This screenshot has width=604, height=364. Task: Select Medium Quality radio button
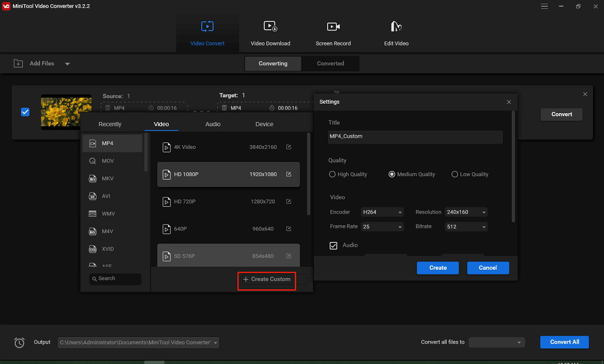click(392, 174)
